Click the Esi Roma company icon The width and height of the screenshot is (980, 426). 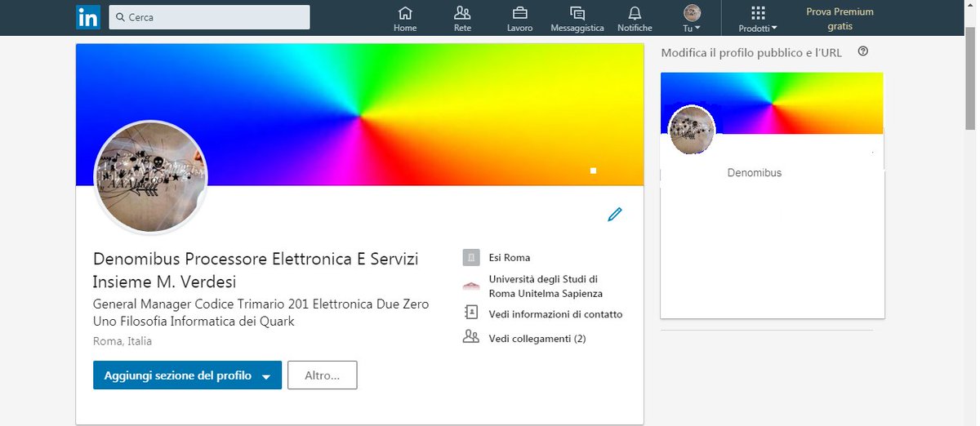471,258
